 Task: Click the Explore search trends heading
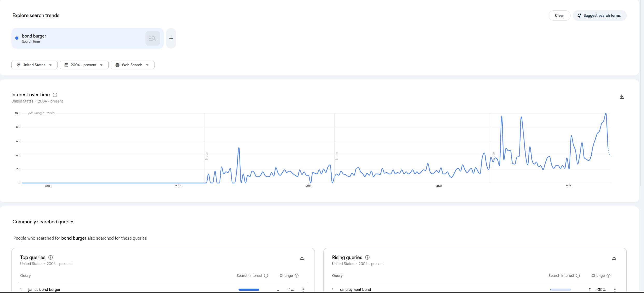coord(36,16)
